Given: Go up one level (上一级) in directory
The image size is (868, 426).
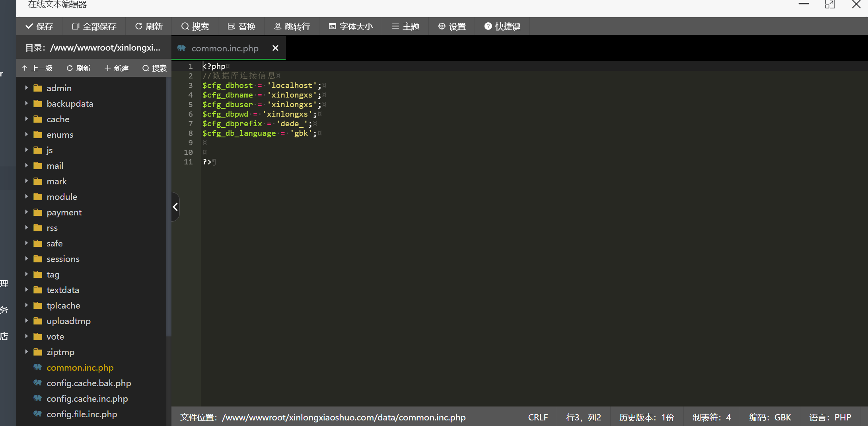Looking at the screenshot, I should click(37, 68).
